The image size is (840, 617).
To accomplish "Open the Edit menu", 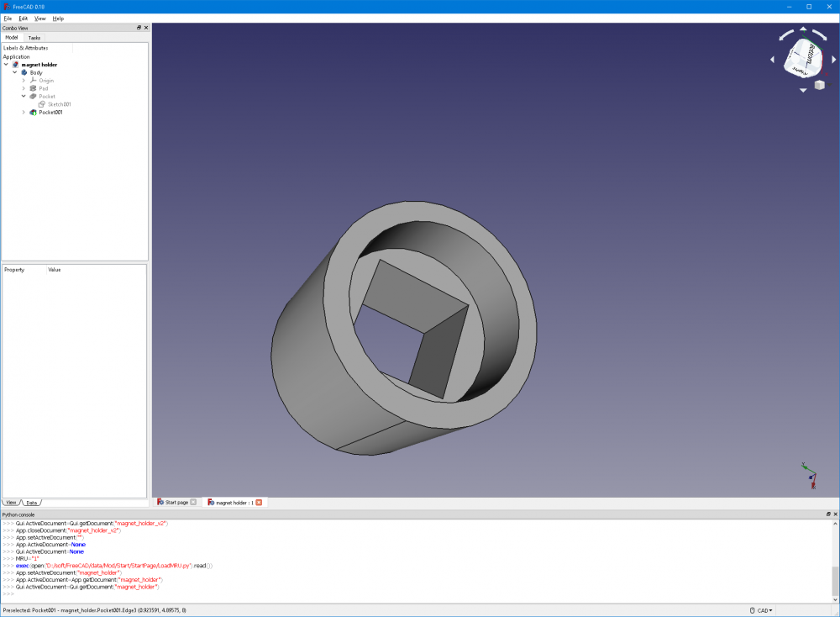I will 23,18.
